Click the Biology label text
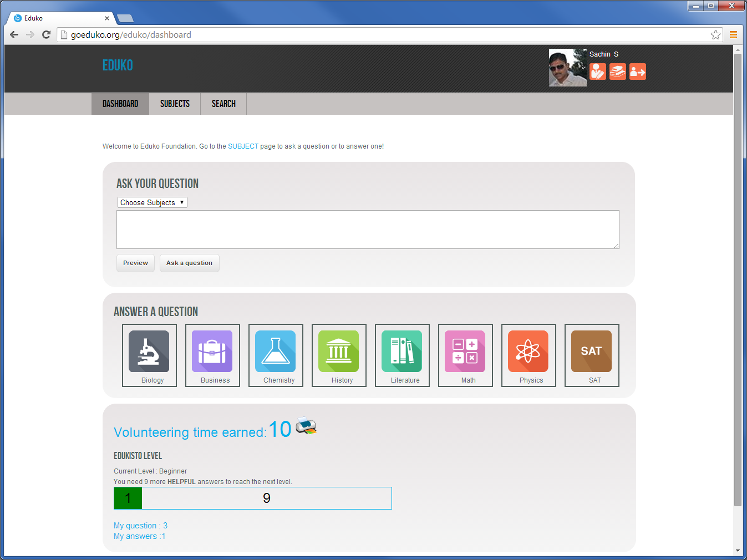747x560 pixels. point(153,380)
